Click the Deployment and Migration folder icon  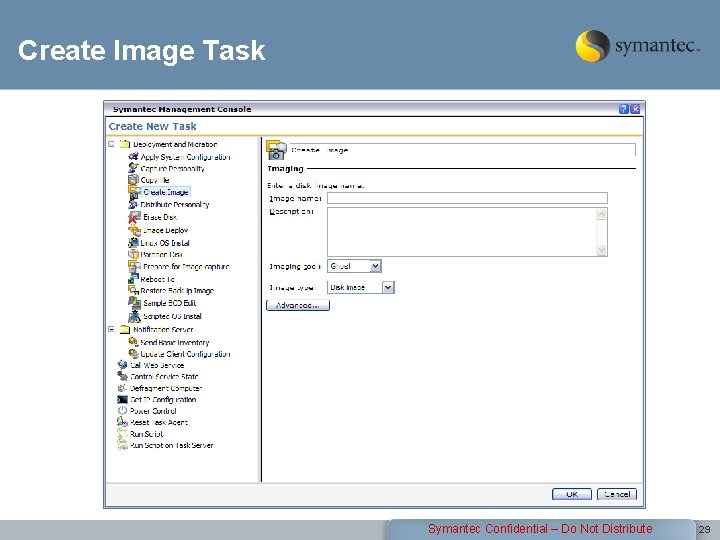pyautogui.click(x=125, y=144)
